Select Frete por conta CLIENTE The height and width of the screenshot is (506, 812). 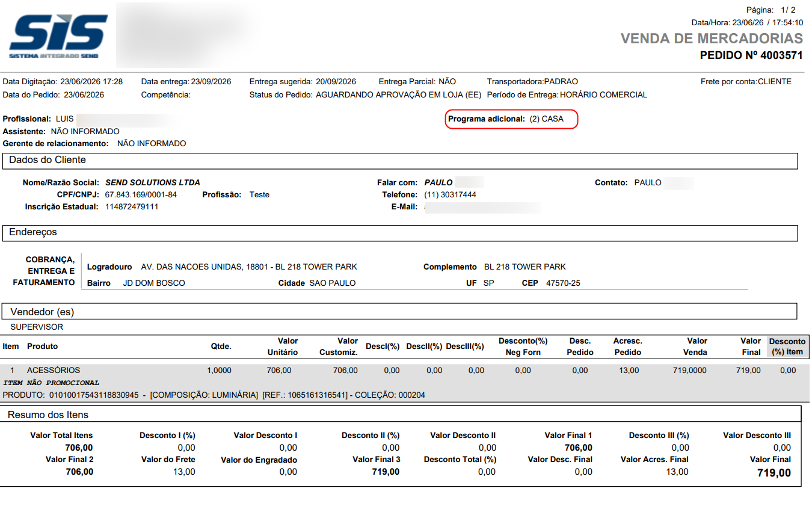746,81
